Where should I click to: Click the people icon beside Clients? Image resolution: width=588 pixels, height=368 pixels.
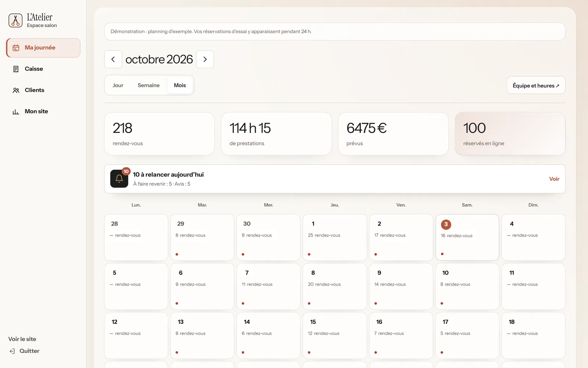16,90
